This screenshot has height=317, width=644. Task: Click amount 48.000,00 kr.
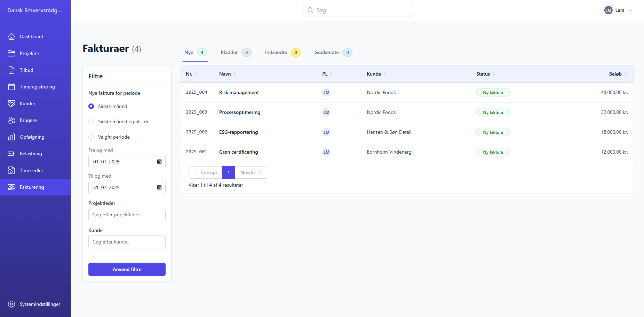point(614,92)
